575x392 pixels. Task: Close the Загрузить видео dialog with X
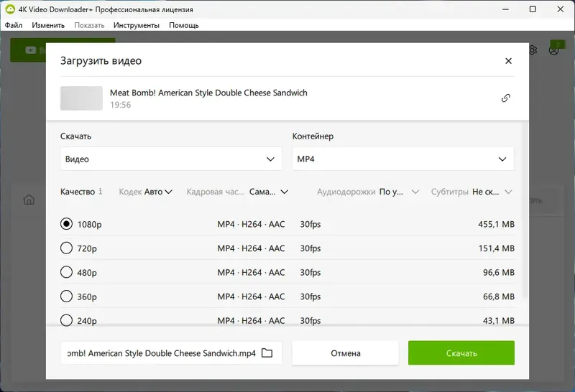[x=508, y=61]
